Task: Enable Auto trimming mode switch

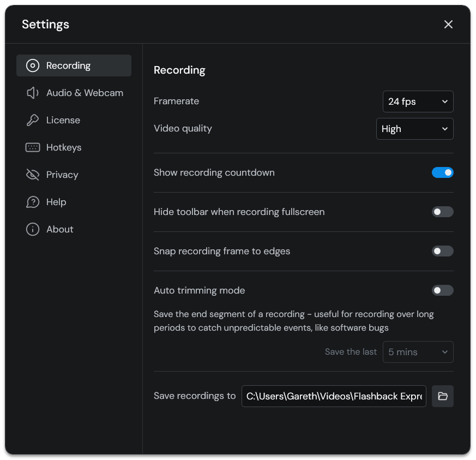Action: (442, 290)
